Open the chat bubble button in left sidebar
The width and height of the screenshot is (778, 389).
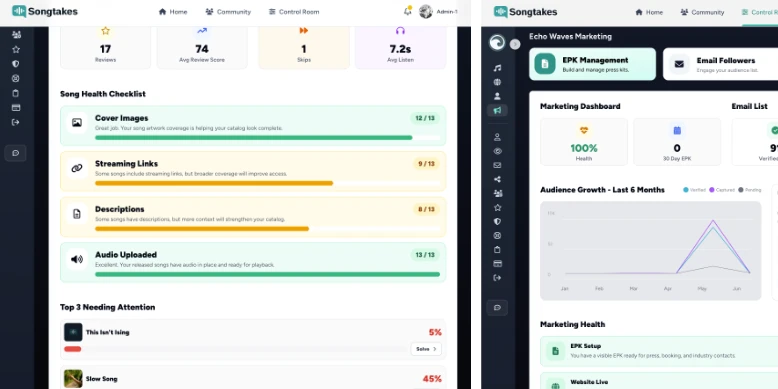[15, 153]
